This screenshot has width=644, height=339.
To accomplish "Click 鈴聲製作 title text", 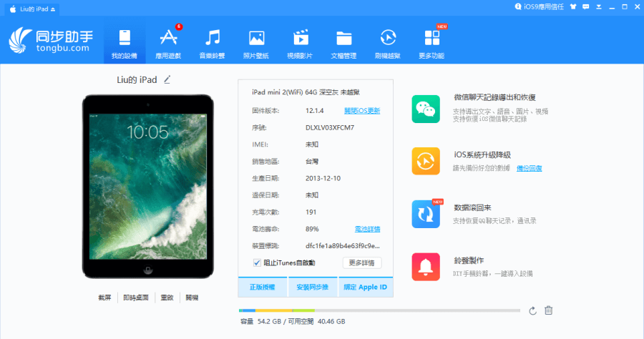I will (x=469, y=260).
